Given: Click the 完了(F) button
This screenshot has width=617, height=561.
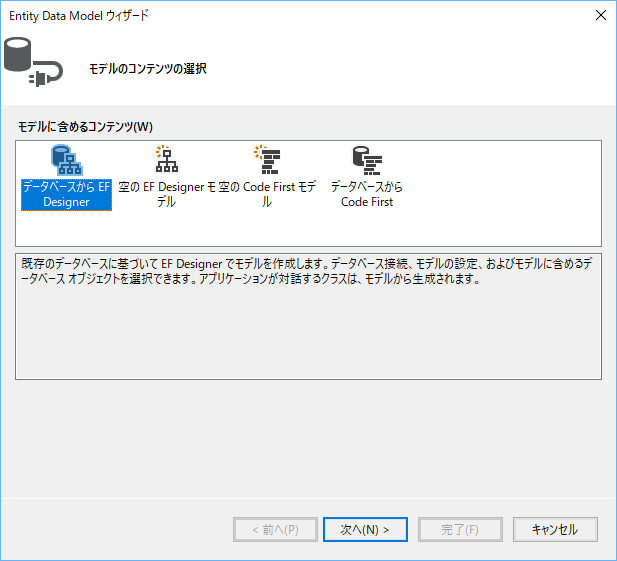Looking at the screenshot, I should (459, 529).
